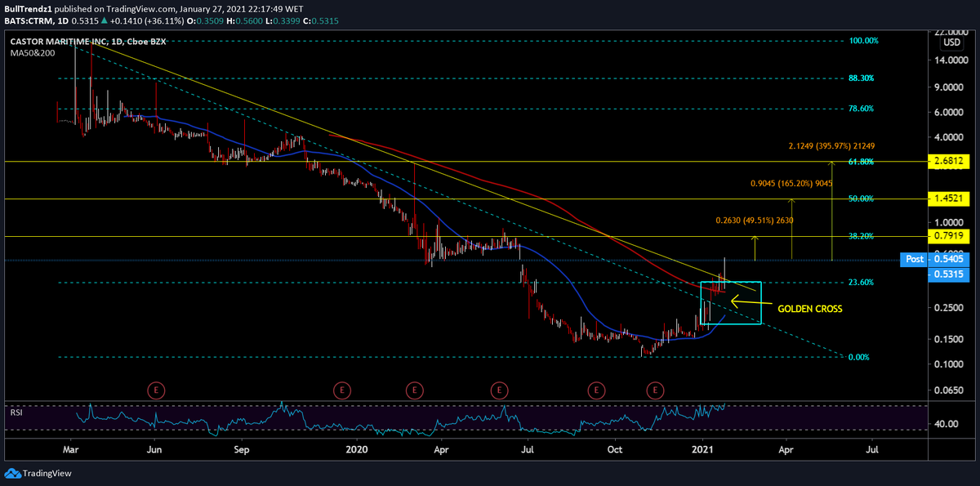Click the Mar label on time axis
980x486 pixels.
coord(70,449)
